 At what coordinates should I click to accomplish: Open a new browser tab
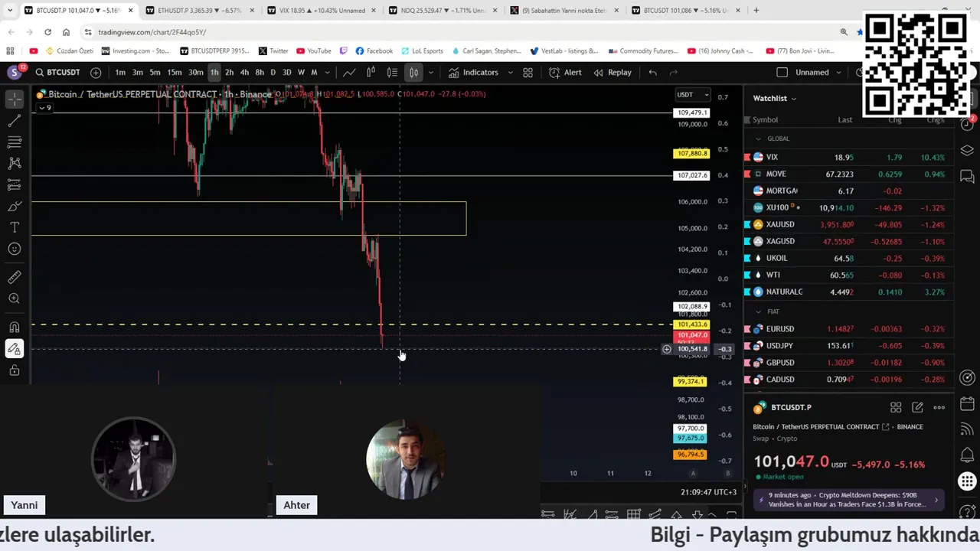point(756,11)
